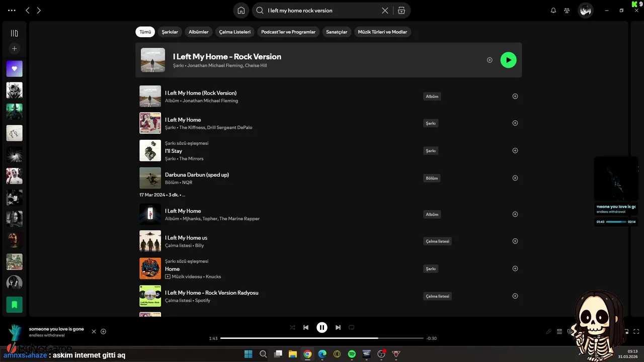
Task: Toggle repeat in player bar
Action: tap(352, 327)
